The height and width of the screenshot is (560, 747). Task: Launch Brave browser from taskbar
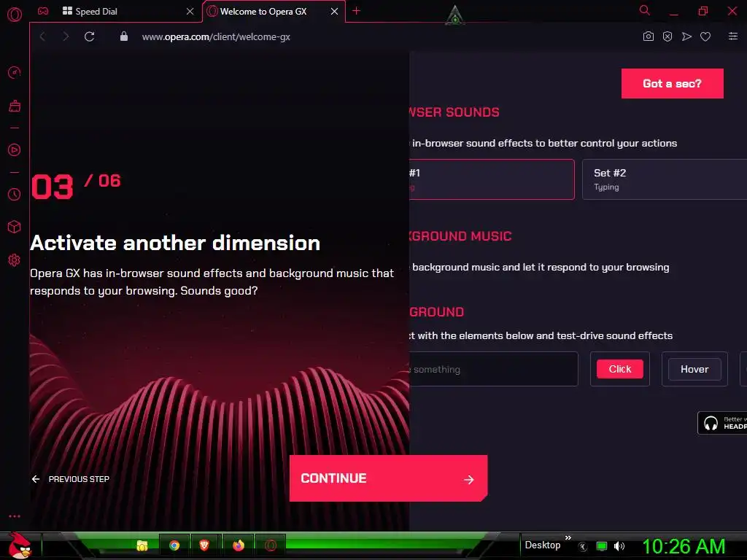204,545
